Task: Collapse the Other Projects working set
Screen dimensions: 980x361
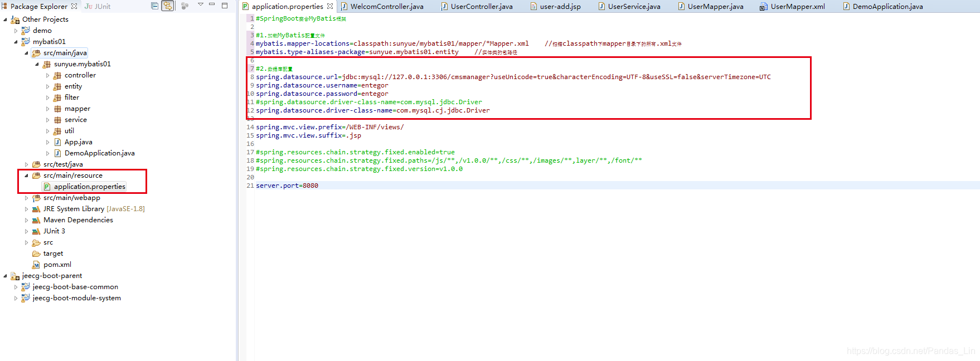Action: click(6, 19)
